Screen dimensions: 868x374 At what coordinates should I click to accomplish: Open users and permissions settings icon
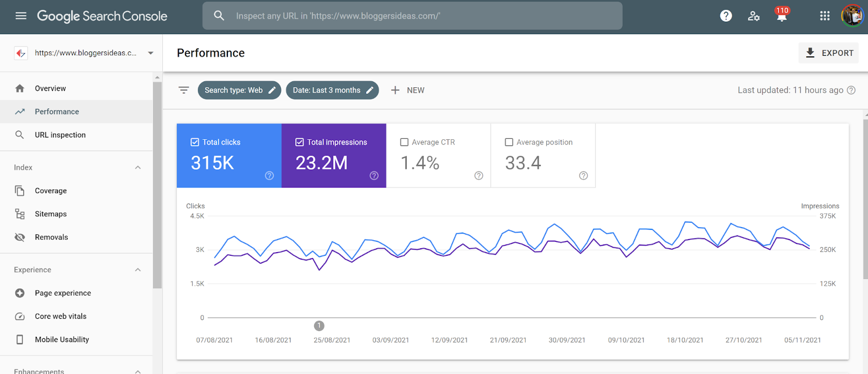754,16
